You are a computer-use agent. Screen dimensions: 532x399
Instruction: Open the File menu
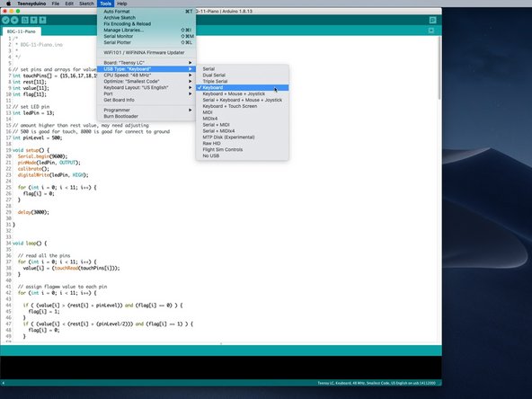click(56, 4)
